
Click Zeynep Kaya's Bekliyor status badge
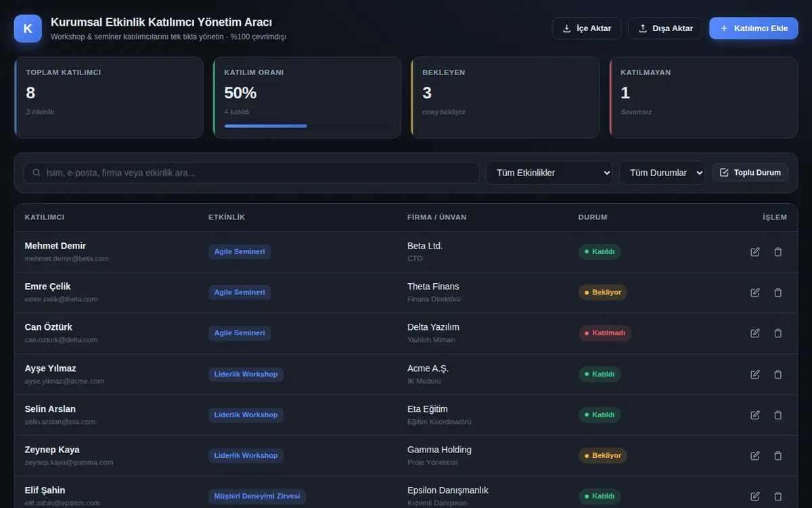click(603, 455)
